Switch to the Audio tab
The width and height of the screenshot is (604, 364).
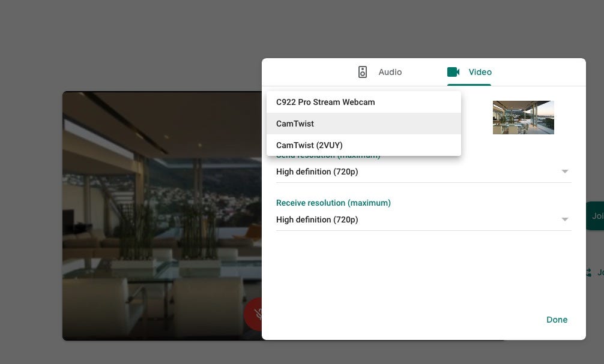(x=379, y=72)
